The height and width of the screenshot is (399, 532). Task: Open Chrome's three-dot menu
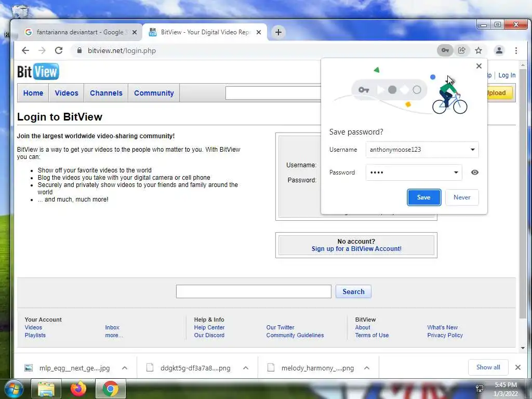tap(516, 50)
